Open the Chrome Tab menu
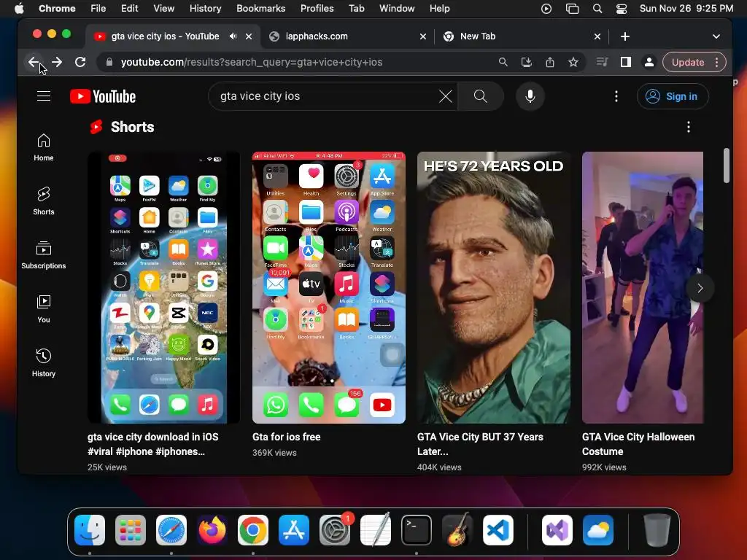The width and height of the screenshot is (747, 560). click(x=356, y=8)
